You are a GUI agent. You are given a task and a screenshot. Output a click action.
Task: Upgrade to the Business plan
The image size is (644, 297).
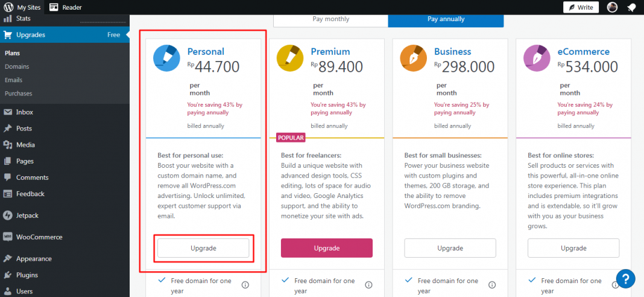pyautogui.click(x=450, y=248)
